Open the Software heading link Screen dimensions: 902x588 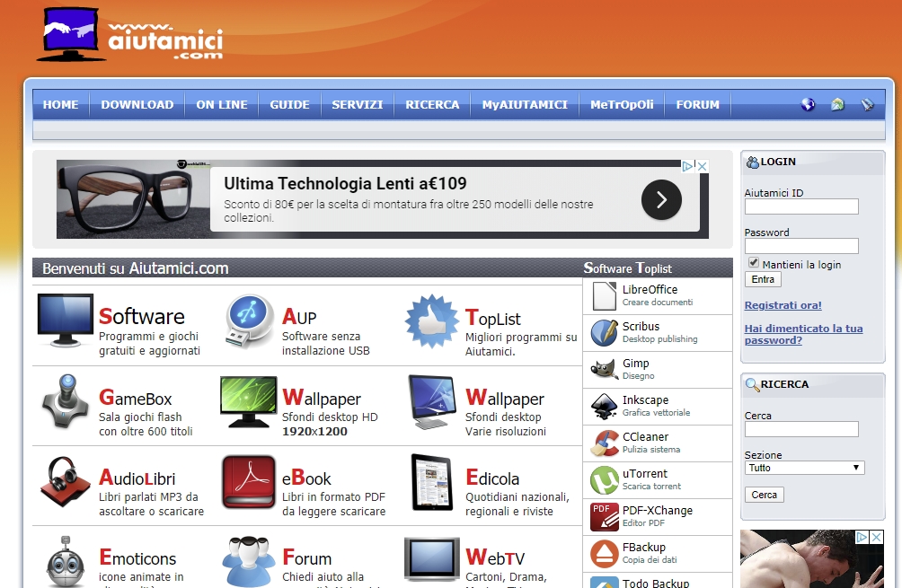coord(142,317)
